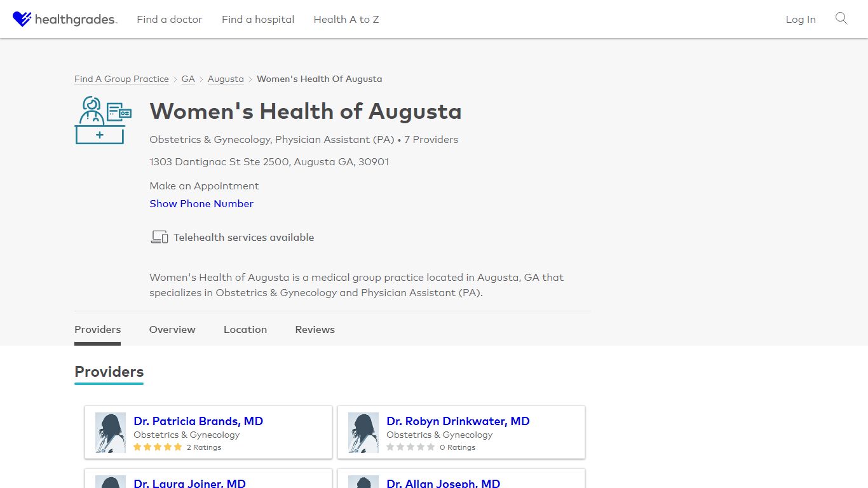The width and height of the screenshot is (868, 488).
Task: Click the '0 Ratings' text
Action: click(458, 447)
